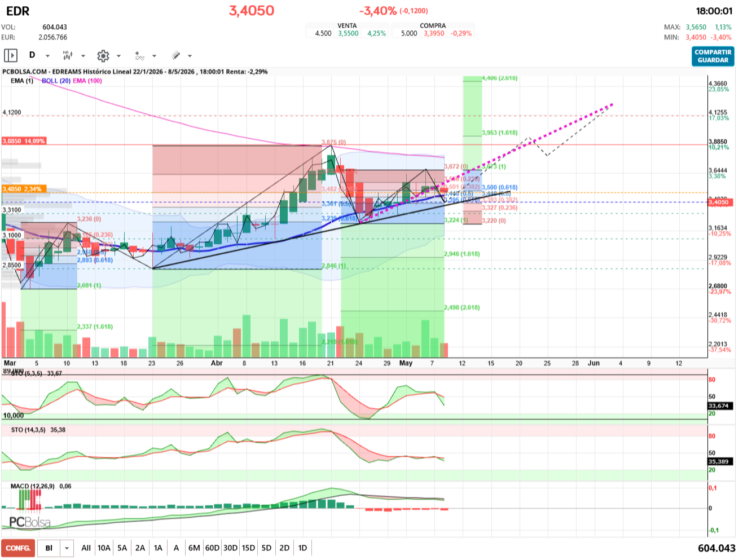Open the chart settings gear icon
The image size is (743, 560).
point(103,56)
